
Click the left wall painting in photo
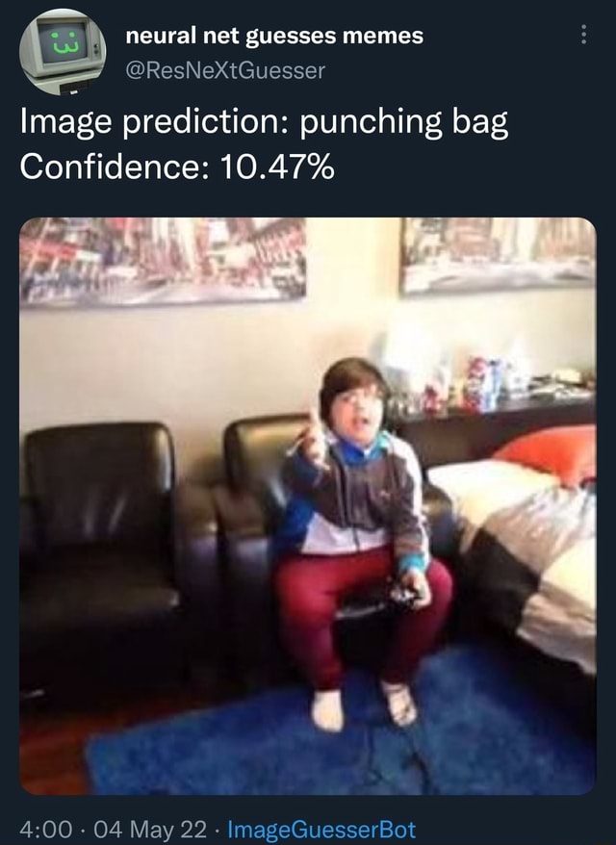pos(163,260)
